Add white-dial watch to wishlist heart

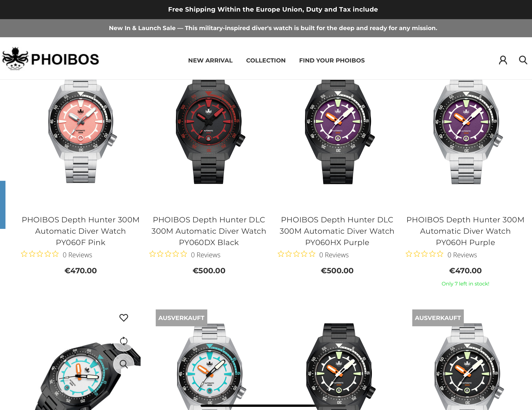(124, 317)
